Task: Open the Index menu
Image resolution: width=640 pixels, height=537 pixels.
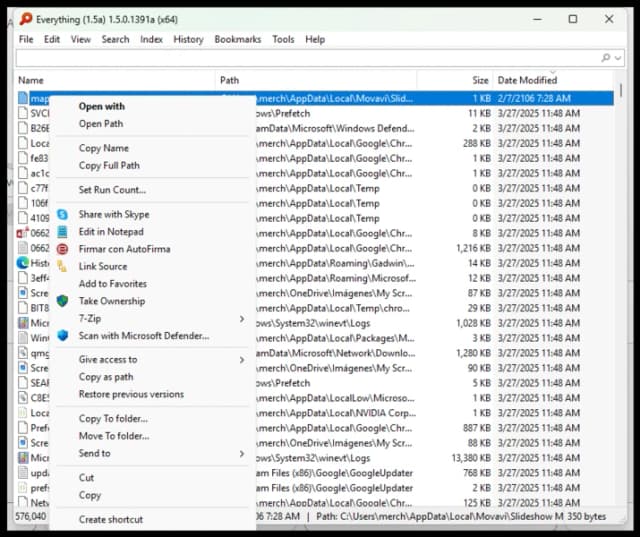Action: (x=151, y=39)
